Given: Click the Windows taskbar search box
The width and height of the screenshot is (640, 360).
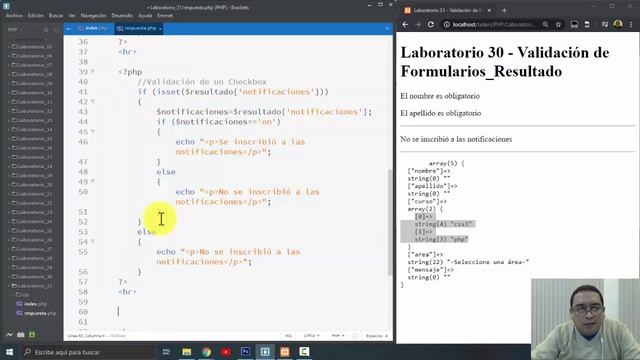Looking at the screenshot, I should point(88,352).
